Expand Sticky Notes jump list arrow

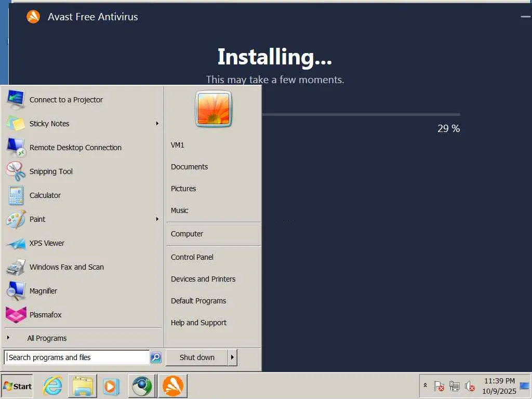point(157,124)
